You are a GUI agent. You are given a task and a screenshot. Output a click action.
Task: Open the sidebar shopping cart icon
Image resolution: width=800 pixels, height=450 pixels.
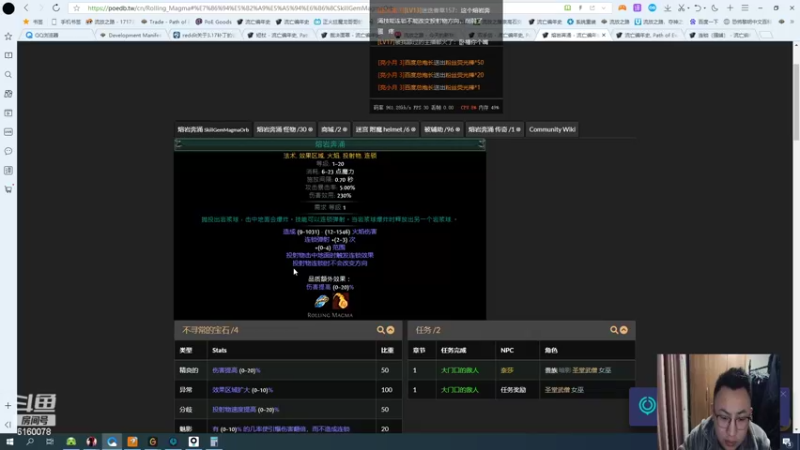tap(8, 189)
